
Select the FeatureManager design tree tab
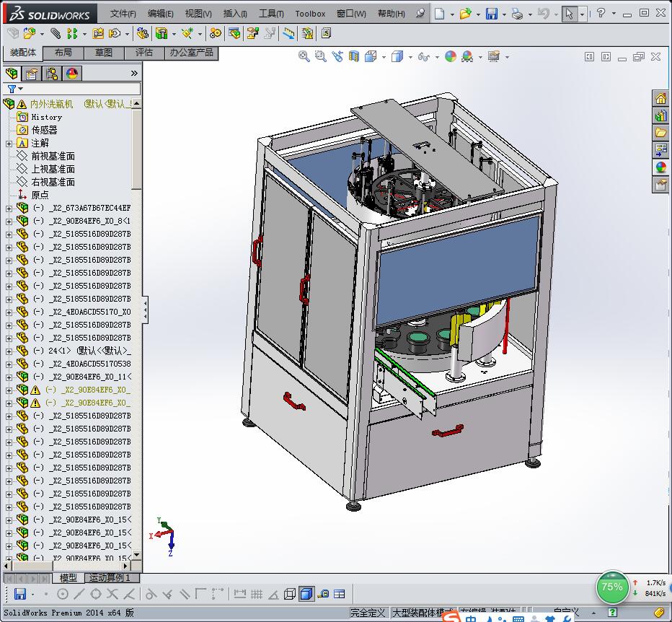12,74
